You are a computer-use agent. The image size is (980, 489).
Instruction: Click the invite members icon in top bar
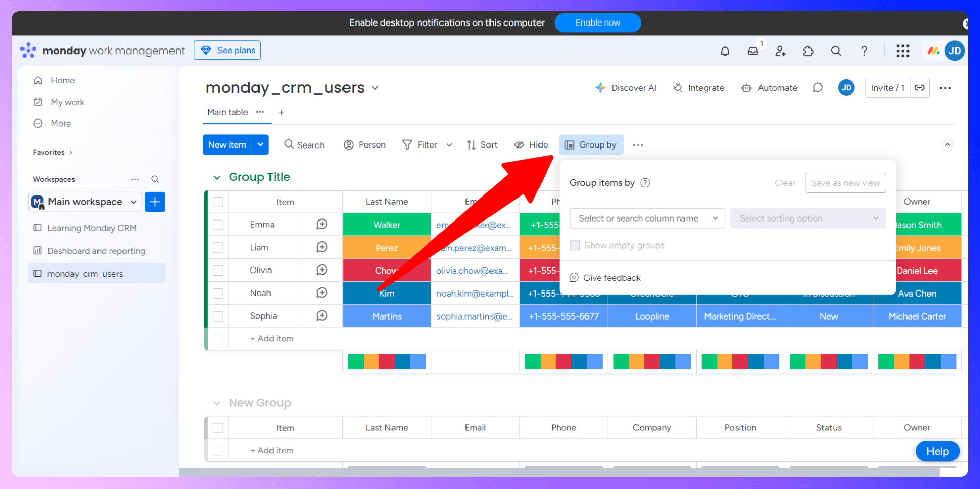(780, 51)
